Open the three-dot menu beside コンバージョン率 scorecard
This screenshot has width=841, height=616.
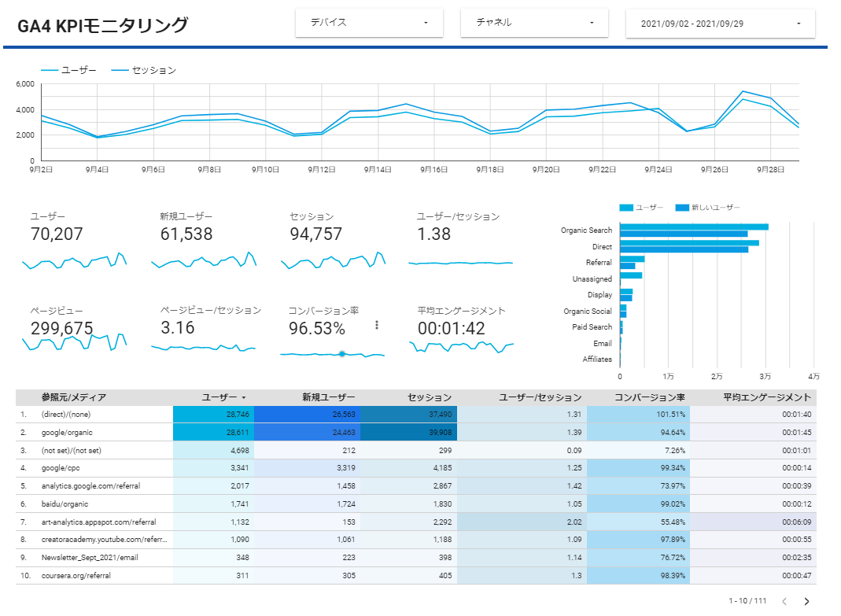pyautogui.click(x=377, y=325)
